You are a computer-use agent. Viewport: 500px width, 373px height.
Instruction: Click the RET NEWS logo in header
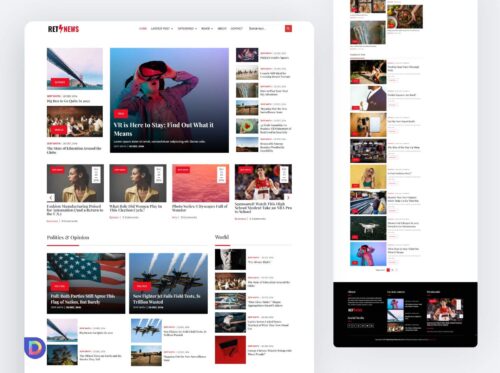click(x=64, y=29)
